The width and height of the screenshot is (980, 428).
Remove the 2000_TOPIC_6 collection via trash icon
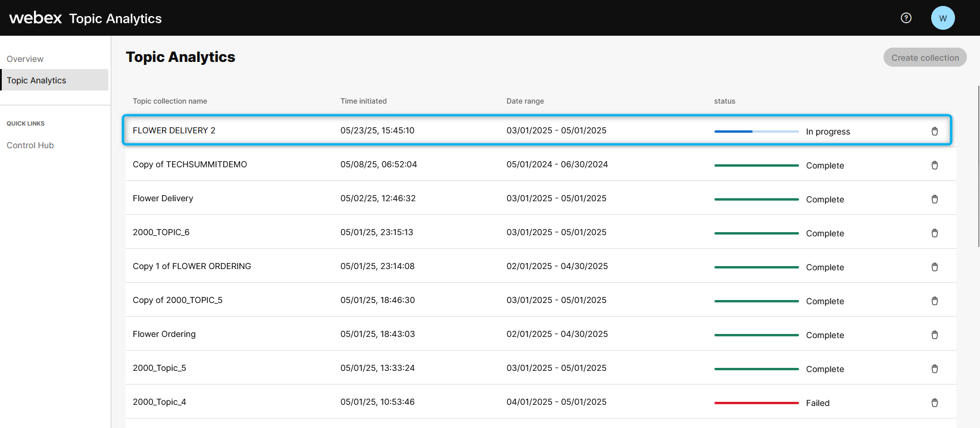934,233
